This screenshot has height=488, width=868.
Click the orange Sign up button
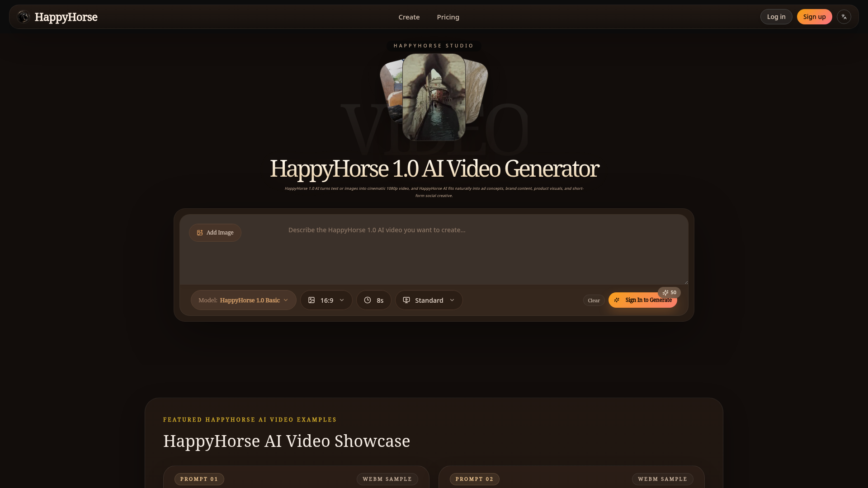coord(814,17)
